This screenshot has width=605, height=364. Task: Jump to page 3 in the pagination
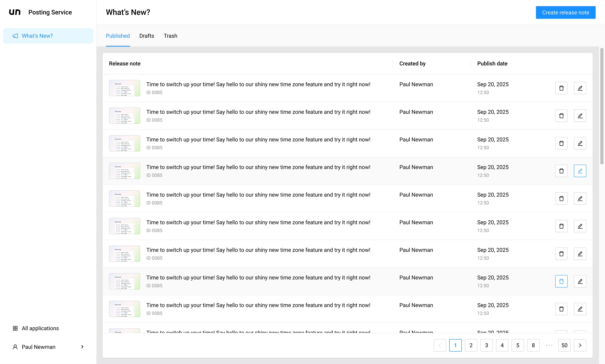click(486, 345)
